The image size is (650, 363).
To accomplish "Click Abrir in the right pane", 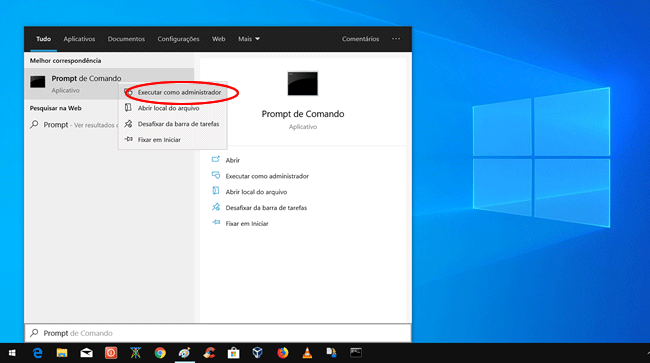I will tap(233, 160).
